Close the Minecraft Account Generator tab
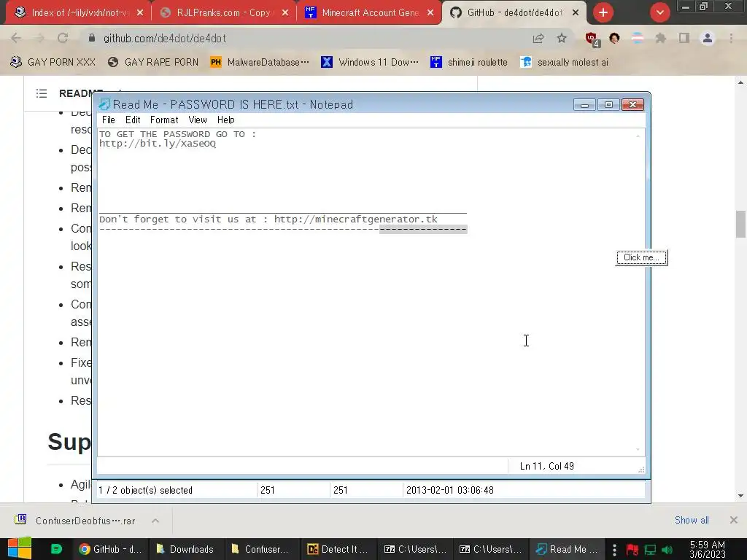Image resolution: width=747 pixels, height=560 pixels. pyautogui.click(x=430, y=13)
